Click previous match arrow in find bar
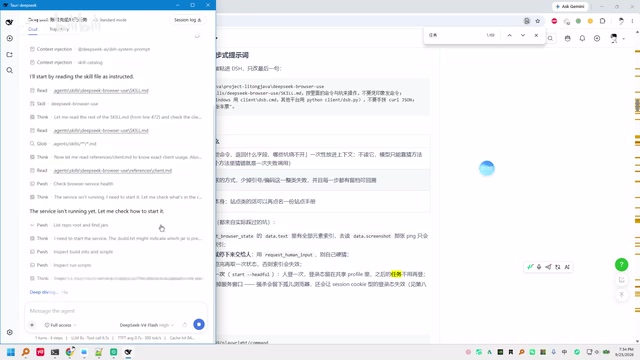 509,36
